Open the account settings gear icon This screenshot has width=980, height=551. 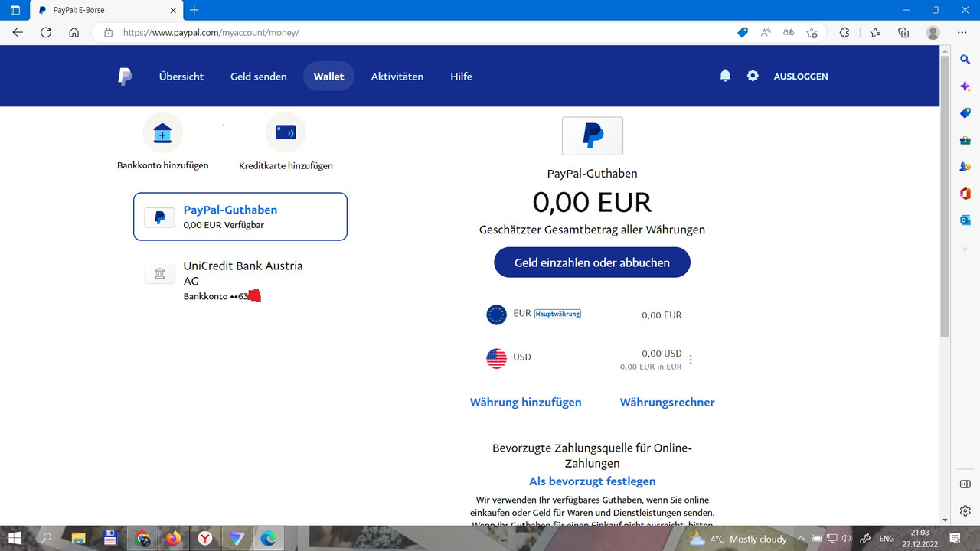click(x=753, y=76)
